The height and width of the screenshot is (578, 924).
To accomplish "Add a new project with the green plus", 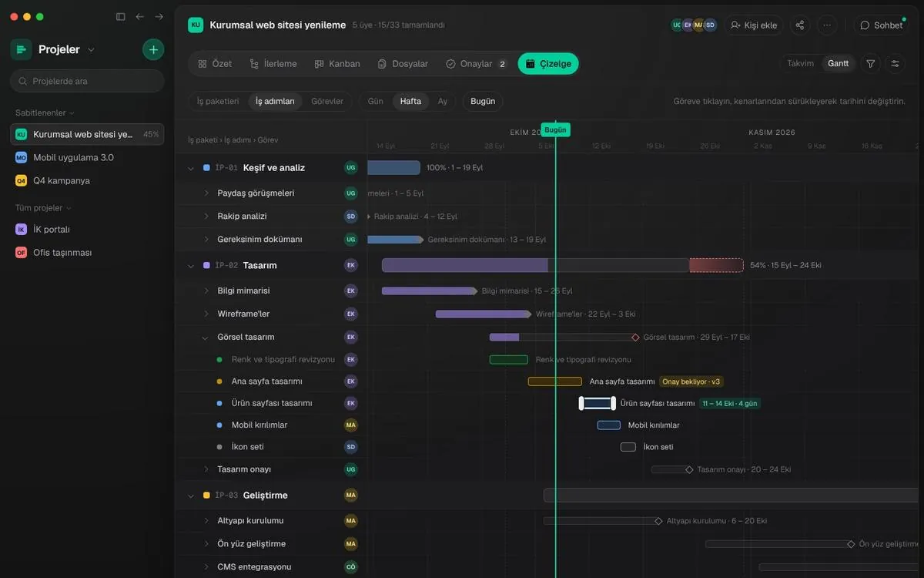I will (153, 49).
